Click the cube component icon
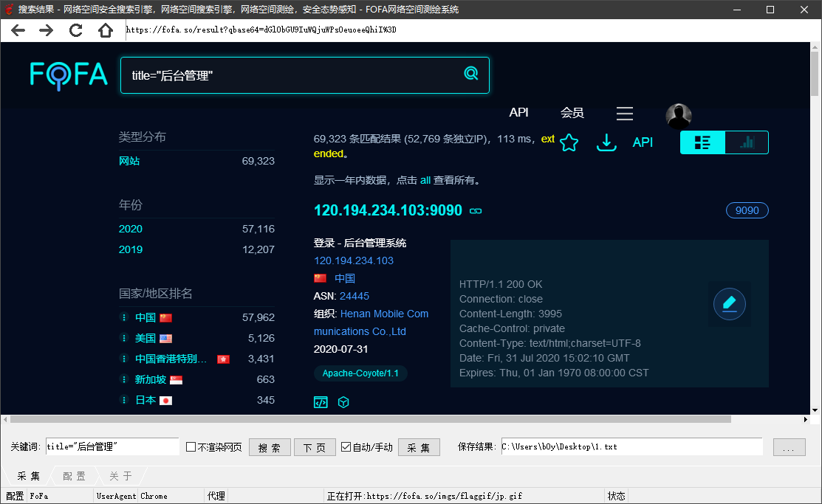This screenshot has width=822, height=504. click(343, 402)
